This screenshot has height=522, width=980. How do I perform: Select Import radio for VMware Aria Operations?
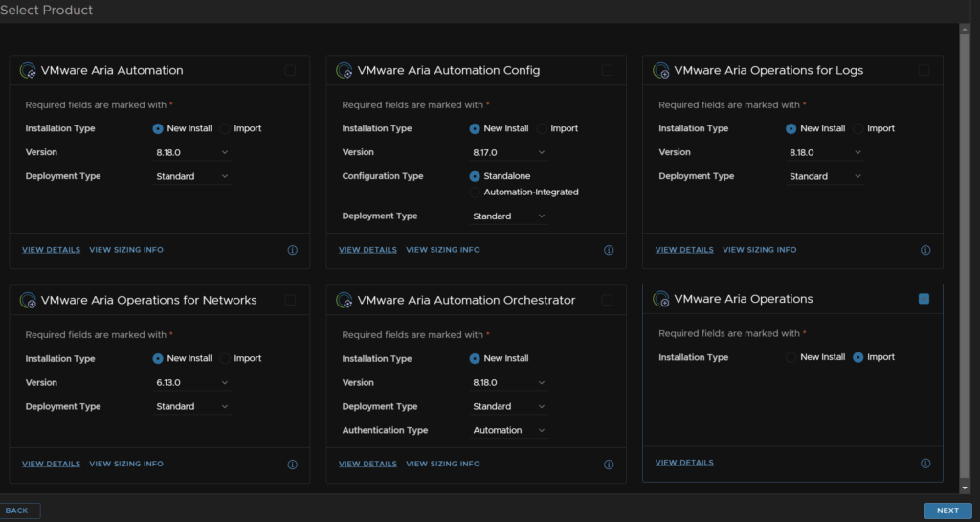(858, 357)
